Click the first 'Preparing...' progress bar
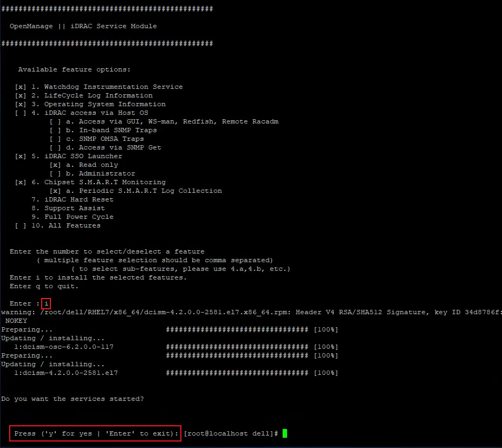 click(237, 329)
